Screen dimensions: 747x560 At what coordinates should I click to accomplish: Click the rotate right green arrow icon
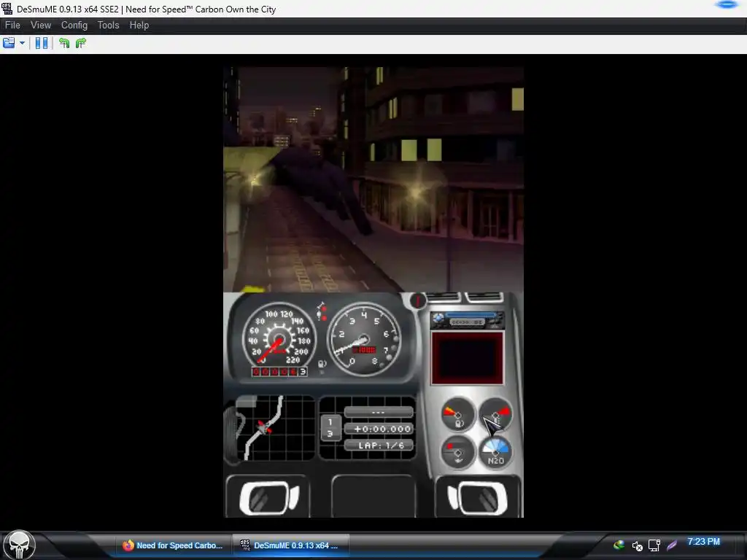81,43
